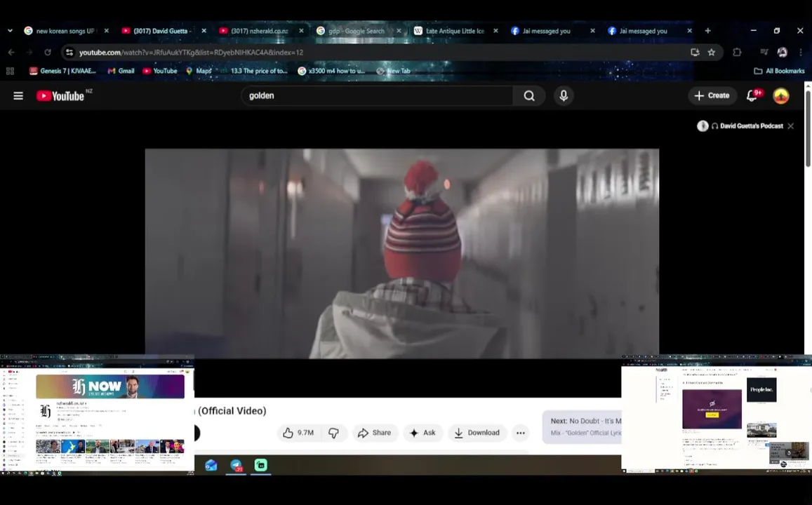Image resolution: width=812 pixels, height=505 pixels.
Task: Click the Chrome address bar URL
Action: tap(191, 53)
